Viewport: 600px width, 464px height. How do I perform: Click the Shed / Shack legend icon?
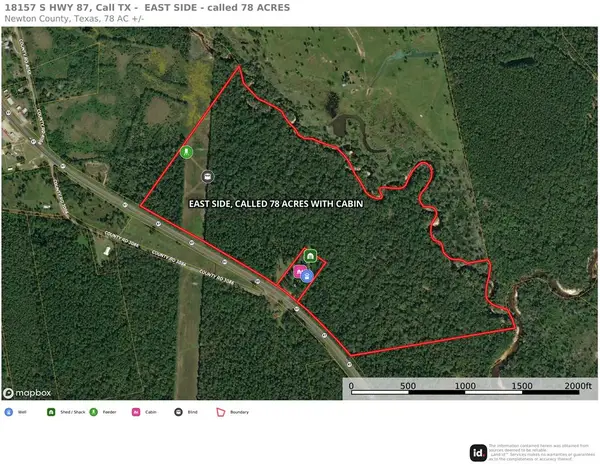coord(51,412)
